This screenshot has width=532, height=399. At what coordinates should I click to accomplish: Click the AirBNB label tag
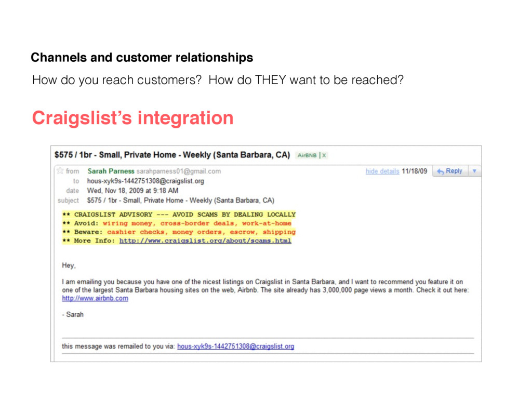click(307, 155)
